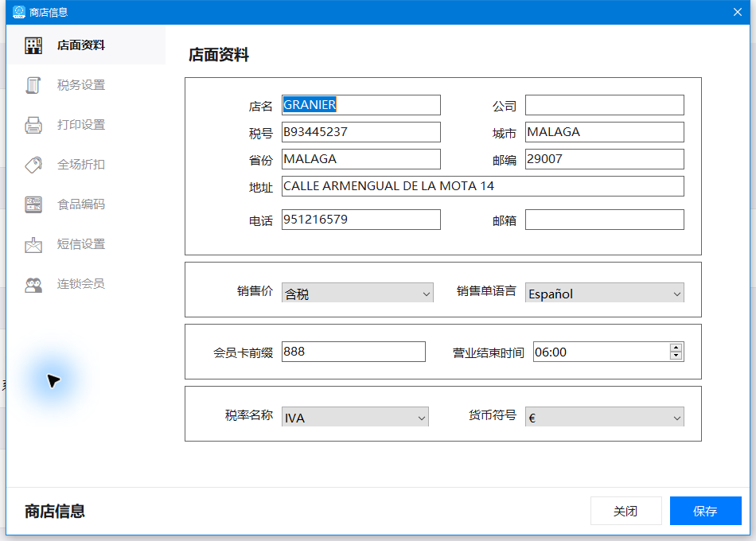756x541 pixels.
Task: Click the 税号 field with B93445237
Action: [x=361, y=132]
